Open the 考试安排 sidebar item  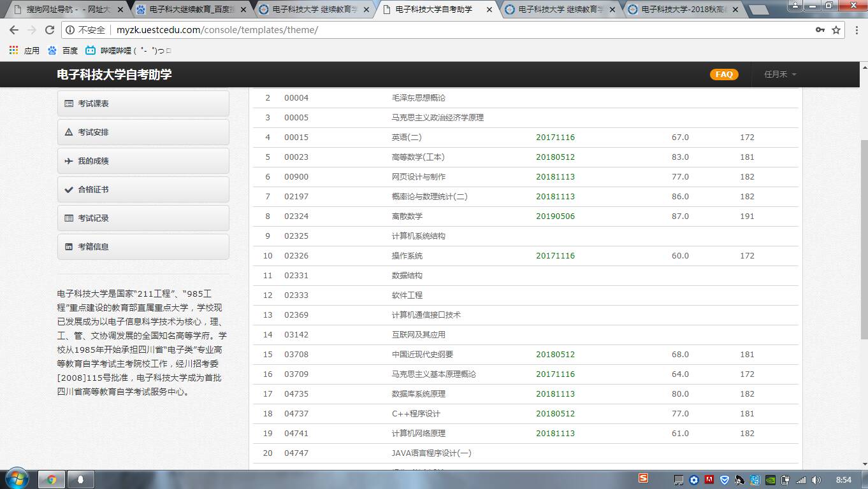tap(143, 132)
